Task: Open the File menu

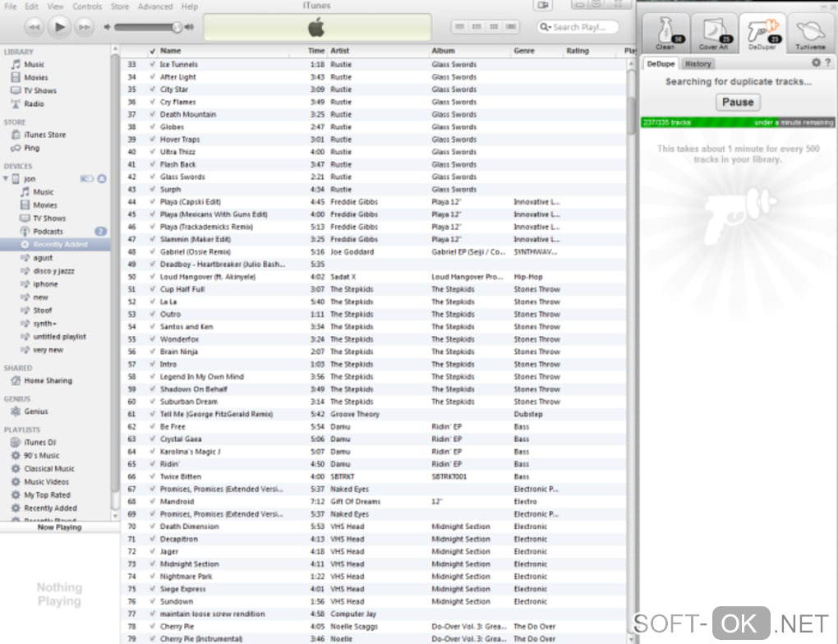Action: [10, 7]
